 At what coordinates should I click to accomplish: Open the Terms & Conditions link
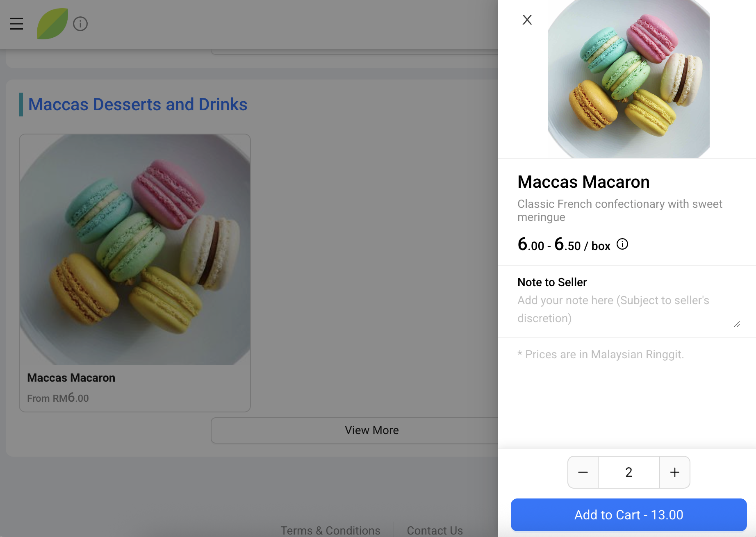coord(330,530)
